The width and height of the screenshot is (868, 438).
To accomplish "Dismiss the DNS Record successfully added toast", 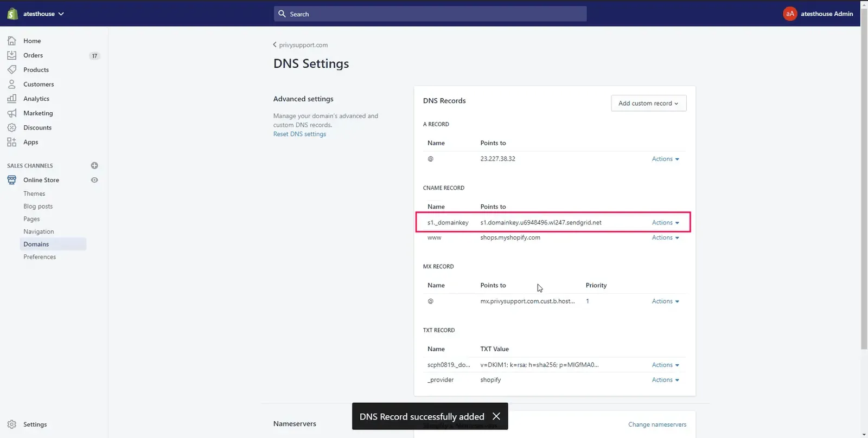I will point(496,416).
